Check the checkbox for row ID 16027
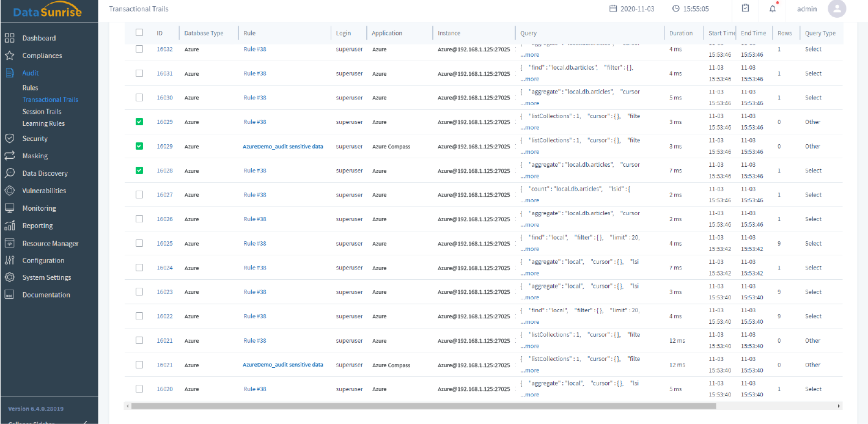The image size is (868, 424). click(x=139, y=195)
